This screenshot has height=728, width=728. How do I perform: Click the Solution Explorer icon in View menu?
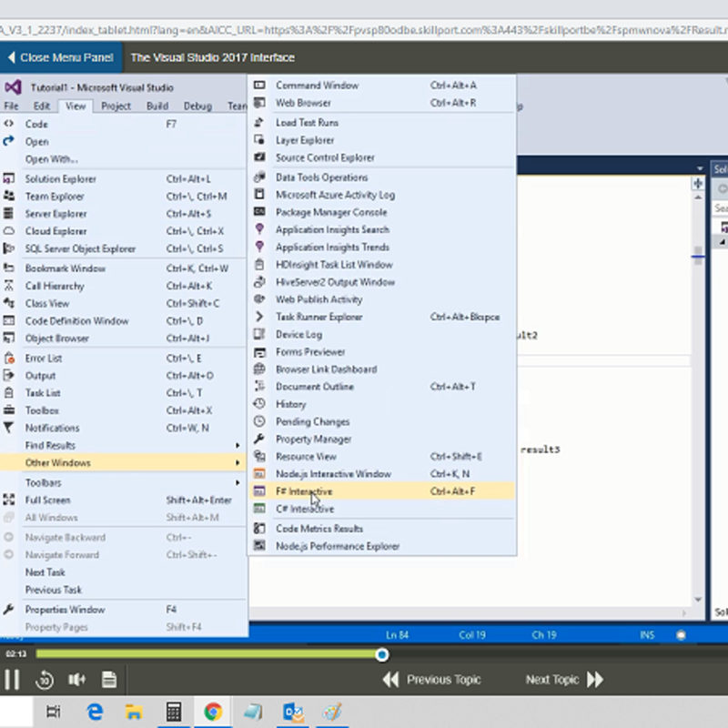(9, 178)
